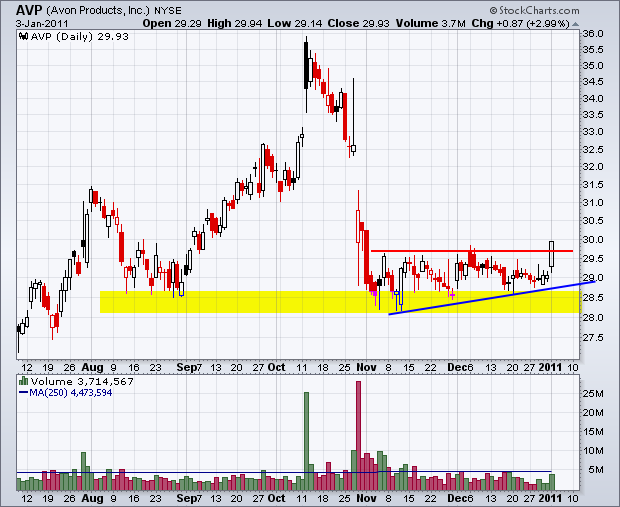The height and width of the screenshot is (507, 620).
Task: Click the 31.5 price axis label
Action: coord(593,185)
